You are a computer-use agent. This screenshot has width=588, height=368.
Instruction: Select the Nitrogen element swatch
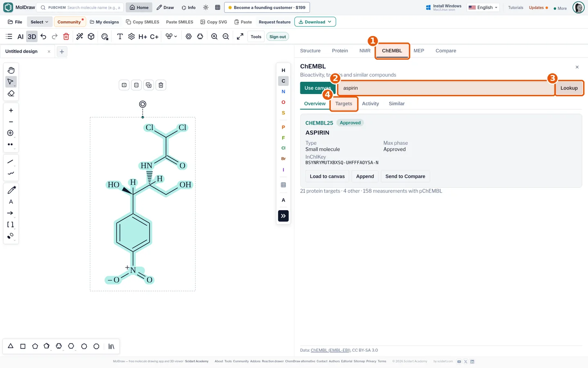[x=283, y=92]
